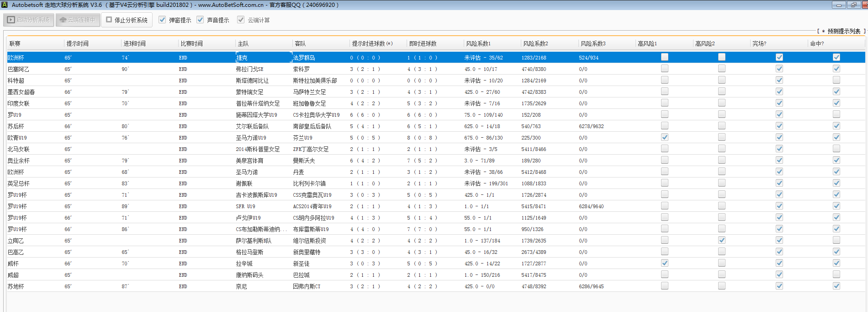
Task: Uncheck 高风险1 for the 圣马力诺U19 row
Action: [665, 137]
